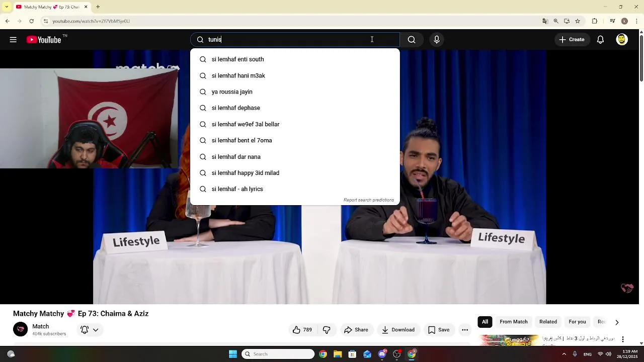The image size is (644, 362).
Task: Open first recommended video thumbnail
Action: point(509,340)
